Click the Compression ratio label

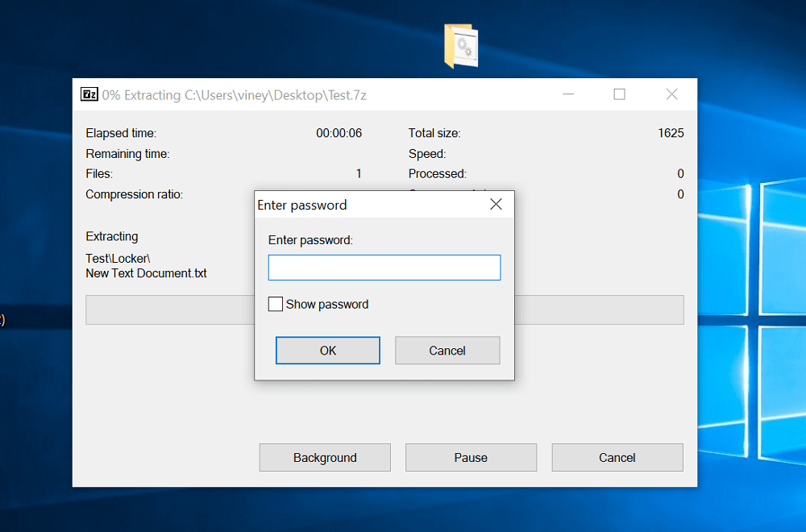coord(134,194)
